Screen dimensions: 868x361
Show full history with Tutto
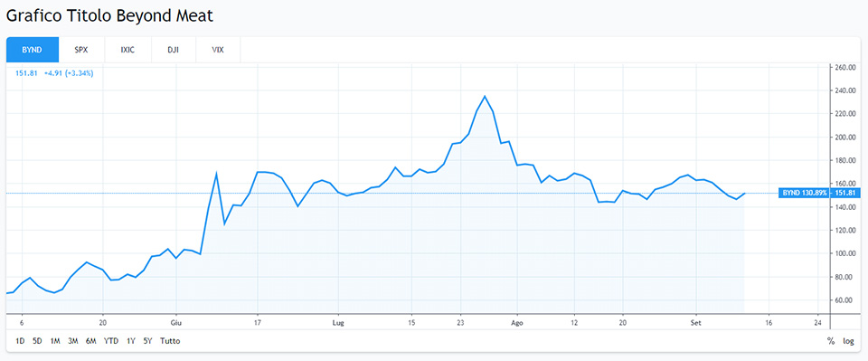tap(170, 341)
